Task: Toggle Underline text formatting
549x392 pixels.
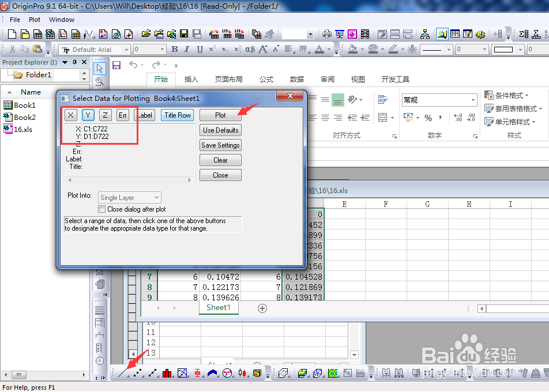Action: [x=200, y=49]
